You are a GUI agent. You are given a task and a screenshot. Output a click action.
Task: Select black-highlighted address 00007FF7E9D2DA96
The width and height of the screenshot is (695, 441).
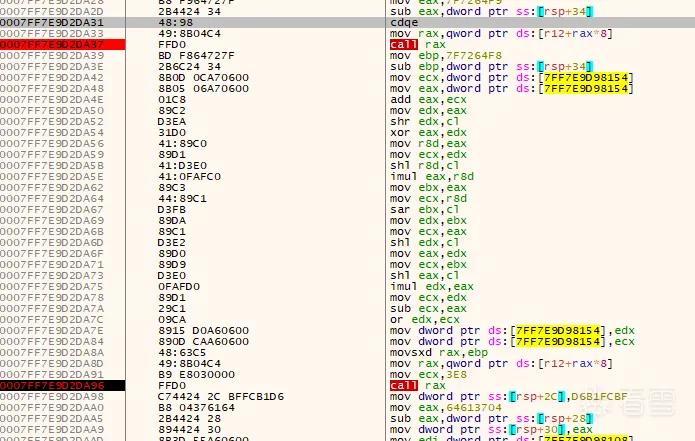[x=52, y=386]
